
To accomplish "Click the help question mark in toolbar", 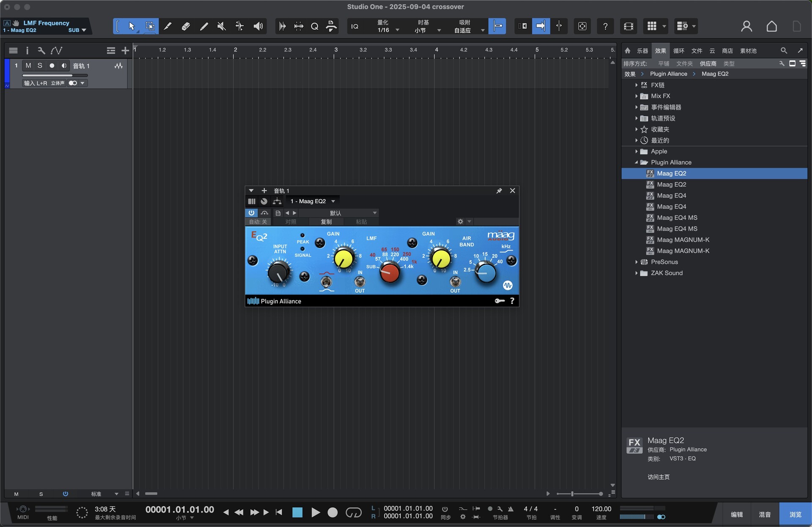I will pos(605,26).
